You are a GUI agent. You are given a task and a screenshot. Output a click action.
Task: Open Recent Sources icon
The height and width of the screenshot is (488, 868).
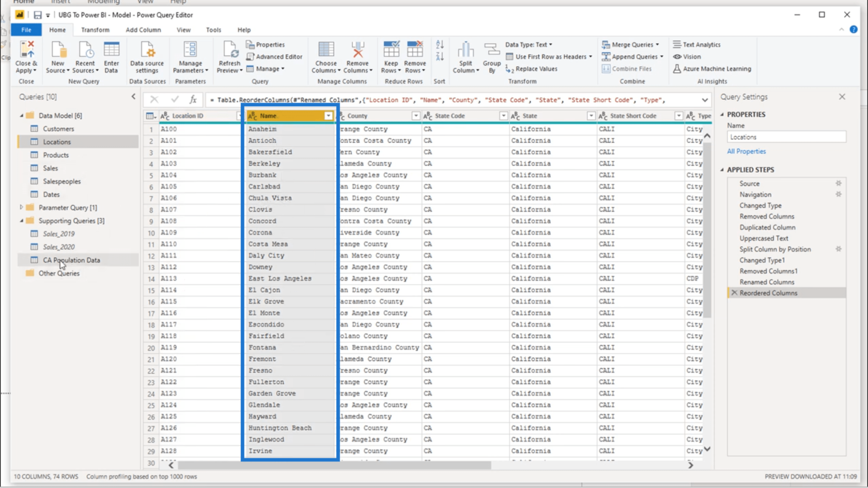coord(85,49)
